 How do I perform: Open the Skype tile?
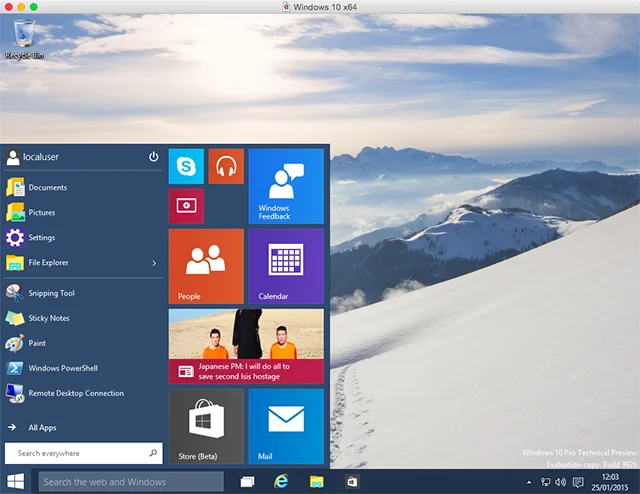(186, 166)
